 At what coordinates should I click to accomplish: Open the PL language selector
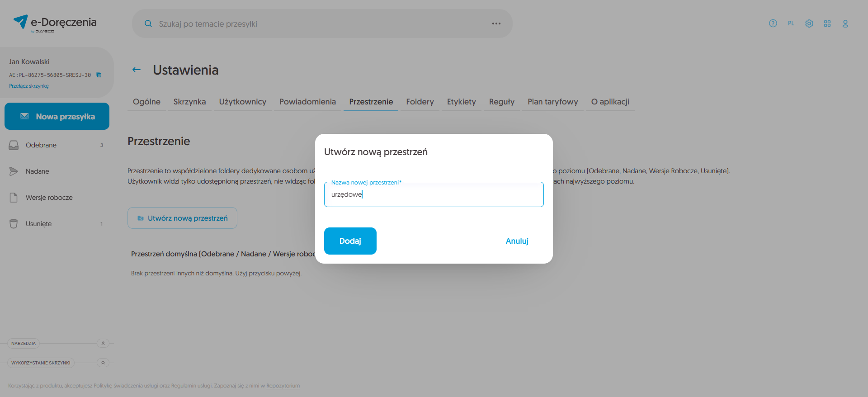tap(791, 24)
